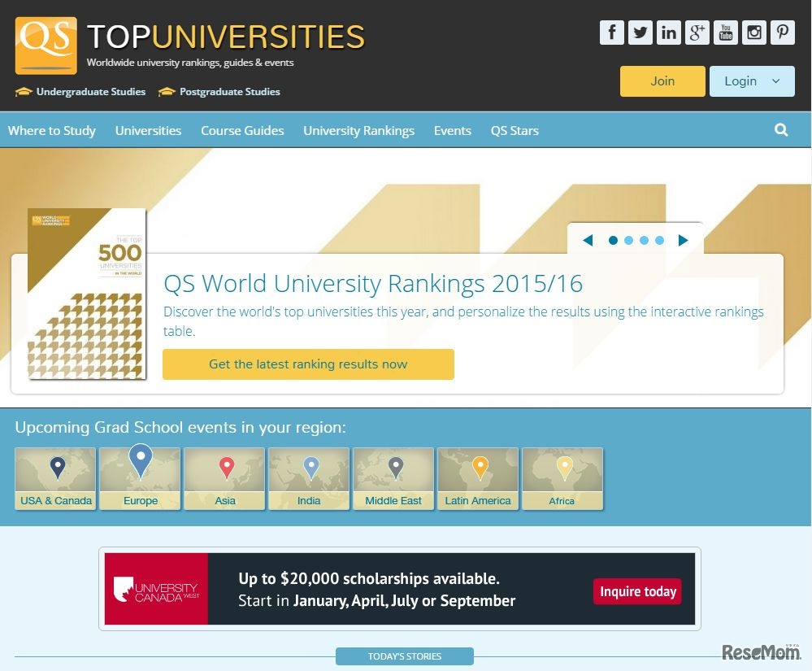Click the Today's Stories tab
The width and height of the screenshot is (812, 671).
click(x=405, y=656)
